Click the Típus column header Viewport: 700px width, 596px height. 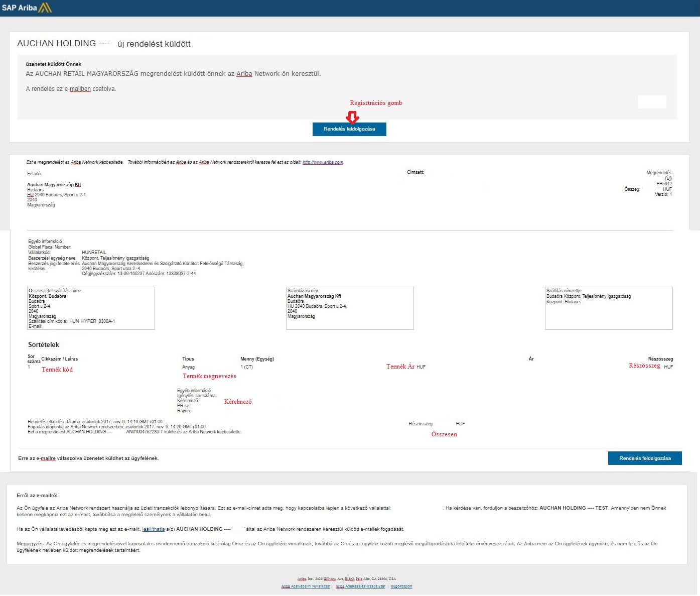(188, 359)
